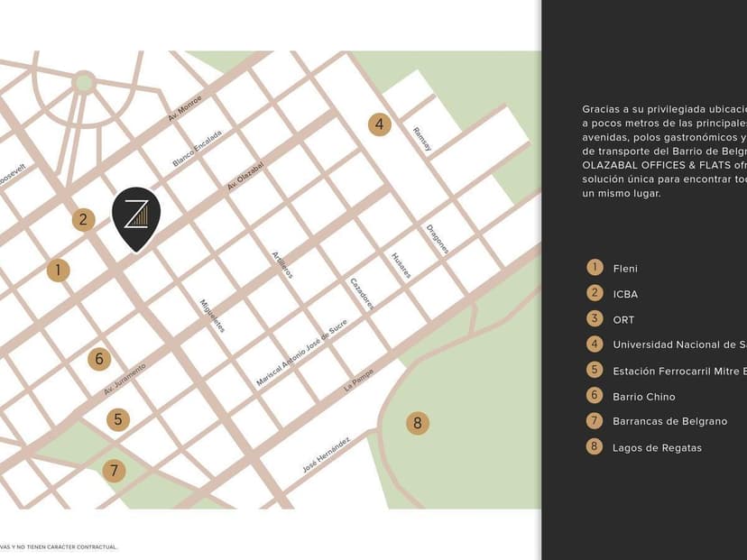Select map marker 8 in the lakes park
747x560 pixels.
tap(417, 423)
